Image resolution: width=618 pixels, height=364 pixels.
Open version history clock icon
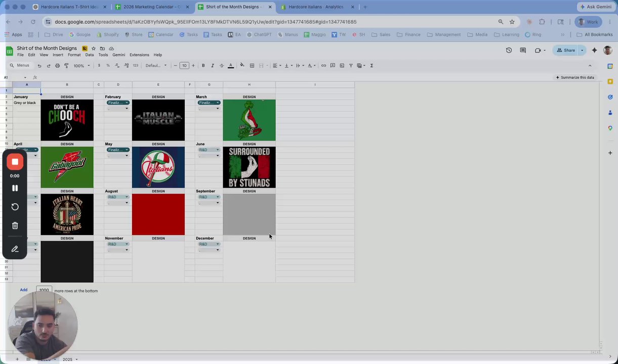[x=509, y=50]
